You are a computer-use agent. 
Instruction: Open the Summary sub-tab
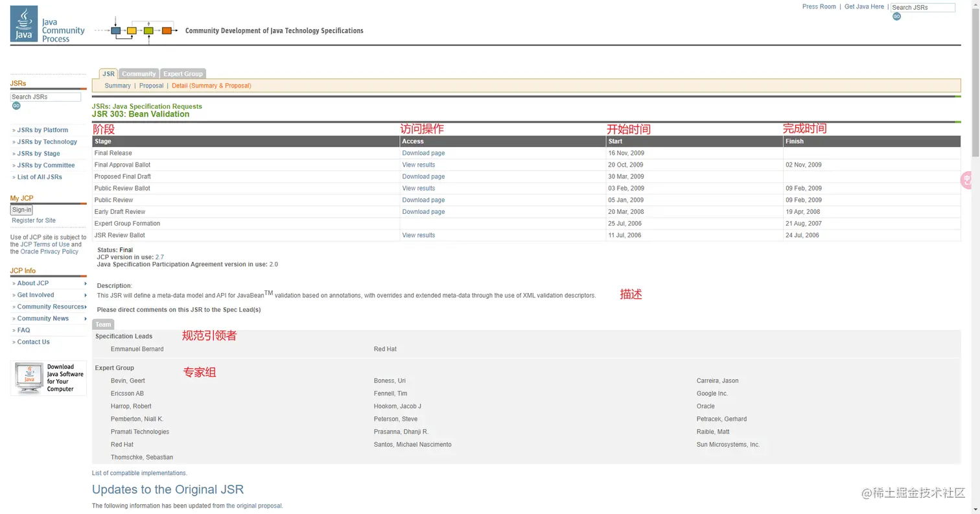[x=117, y=86]
